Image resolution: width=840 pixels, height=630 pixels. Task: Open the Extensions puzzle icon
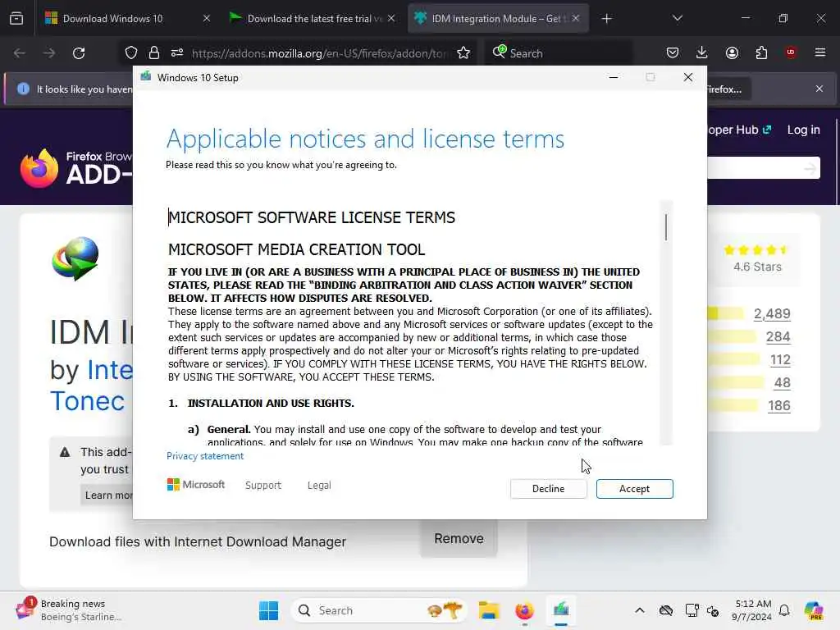coord(761,52)
